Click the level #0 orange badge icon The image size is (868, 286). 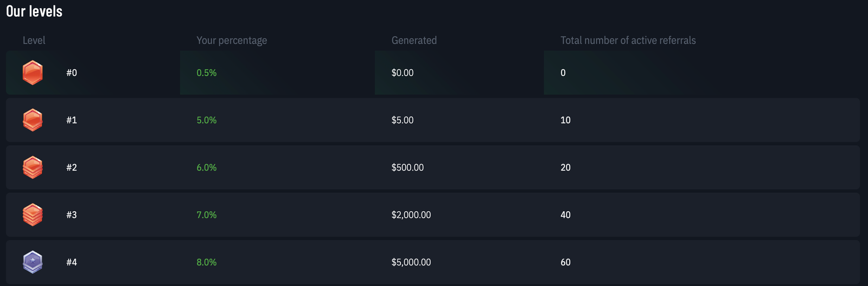coord(33,73)
